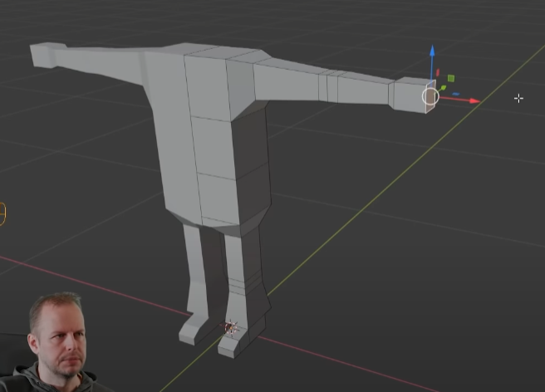Click the green square plane handle
The width and height of the screenshot is (545, 392).
(x=451, y=79)
